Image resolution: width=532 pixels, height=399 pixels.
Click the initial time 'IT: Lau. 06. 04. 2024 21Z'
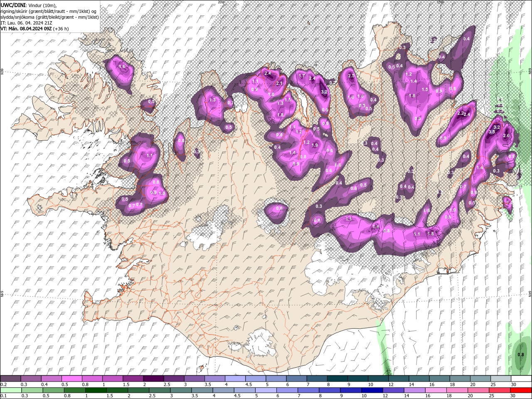pos(26,23)
